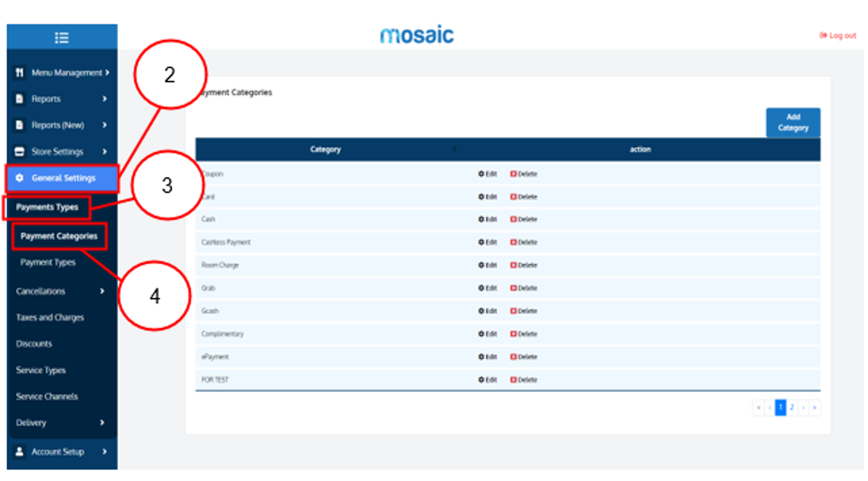The image size is (868, 481).
Task: Open Payment Categories in the sidebar
Action: click(x=59, y=236)
